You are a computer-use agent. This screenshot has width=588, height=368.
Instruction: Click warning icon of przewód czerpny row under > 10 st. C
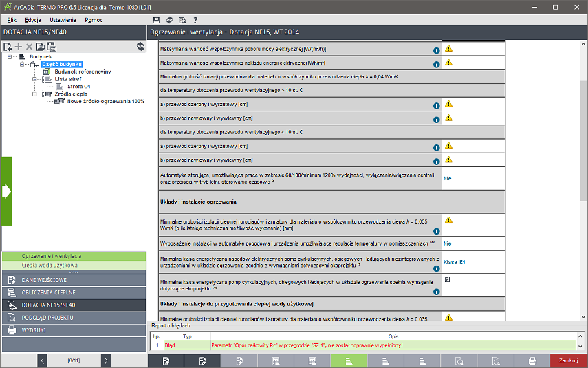pos(448,104)
